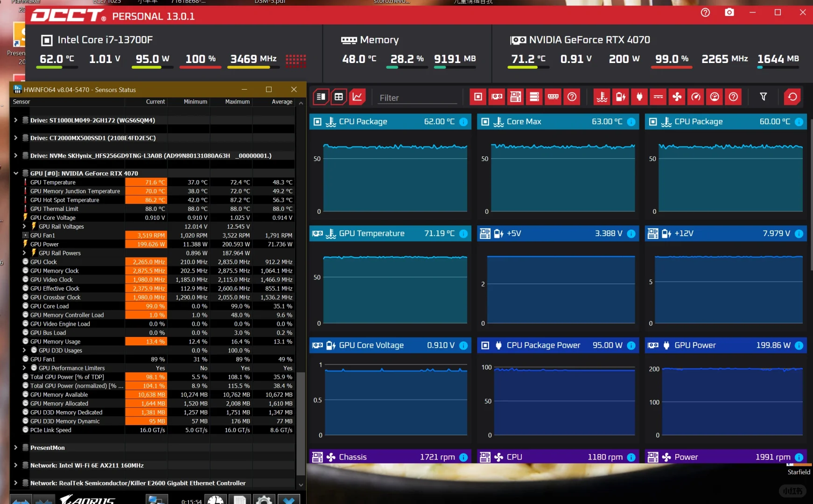Toggle the temperature sensor type filter
The width and height of the screenshot is (813, 504).
(602, 97)
